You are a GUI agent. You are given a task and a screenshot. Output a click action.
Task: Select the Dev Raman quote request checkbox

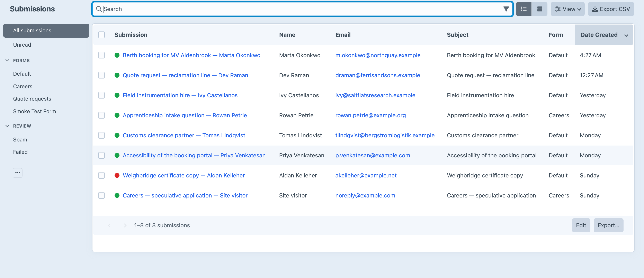click(x=101, y=75)
